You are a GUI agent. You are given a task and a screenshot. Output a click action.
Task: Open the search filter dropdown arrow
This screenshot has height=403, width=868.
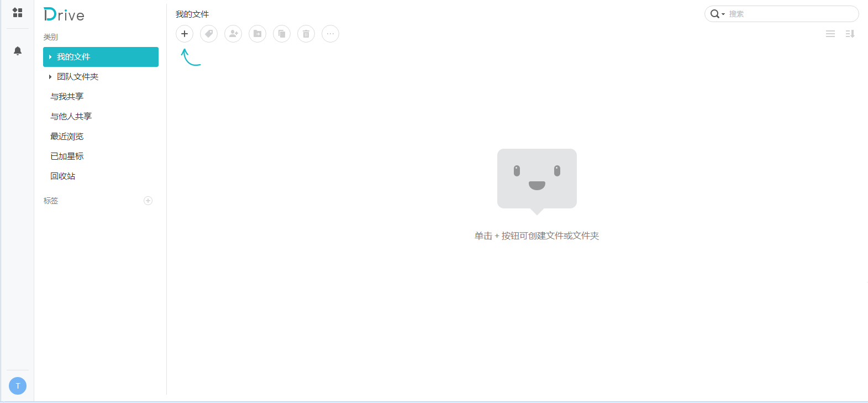(723, 14)
